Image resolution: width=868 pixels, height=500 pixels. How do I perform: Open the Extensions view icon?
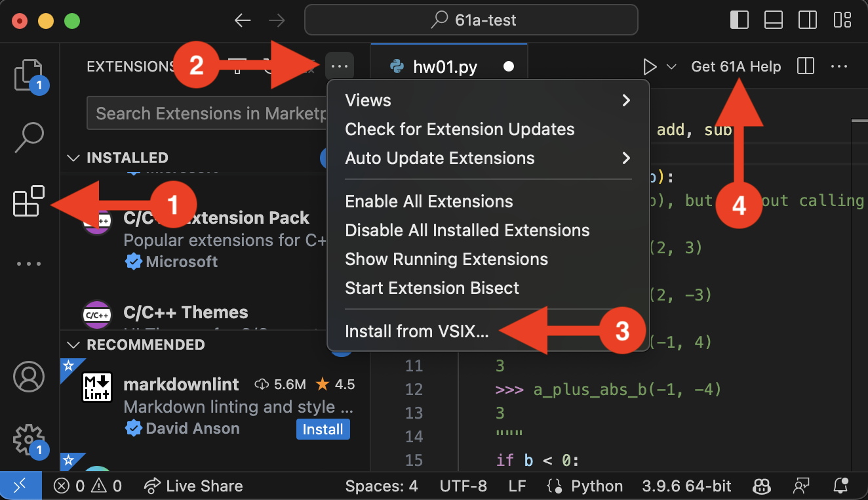tap(28, 201)
